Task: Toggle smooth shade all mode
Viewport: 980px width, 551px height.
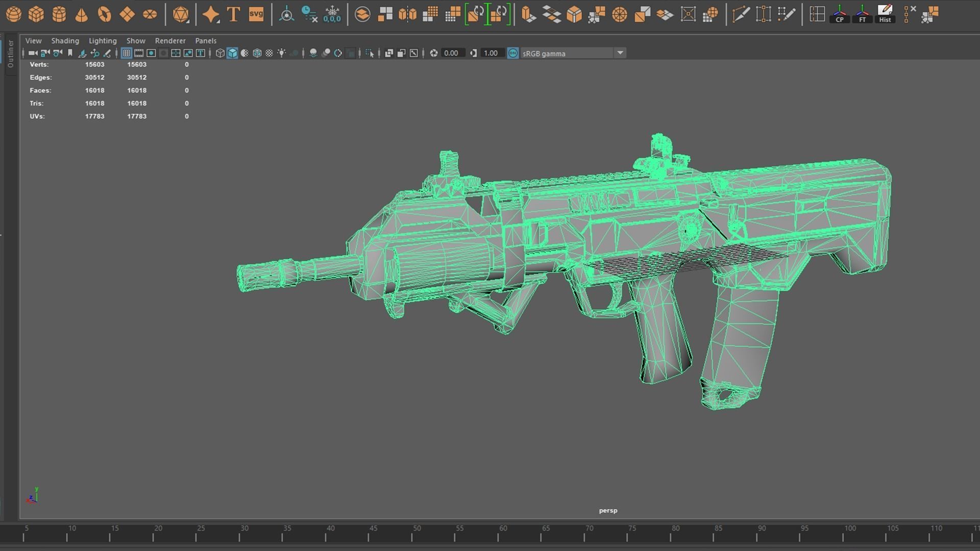Action: click(232, 53)
